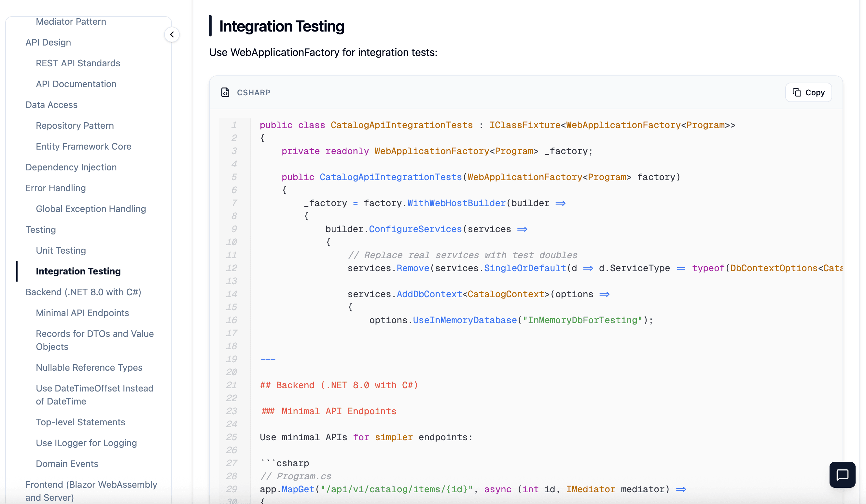Select Unit Testing in the sidebar
Image resolution: width=866 pixels, height=504 pixels.
tap(61, 250)
